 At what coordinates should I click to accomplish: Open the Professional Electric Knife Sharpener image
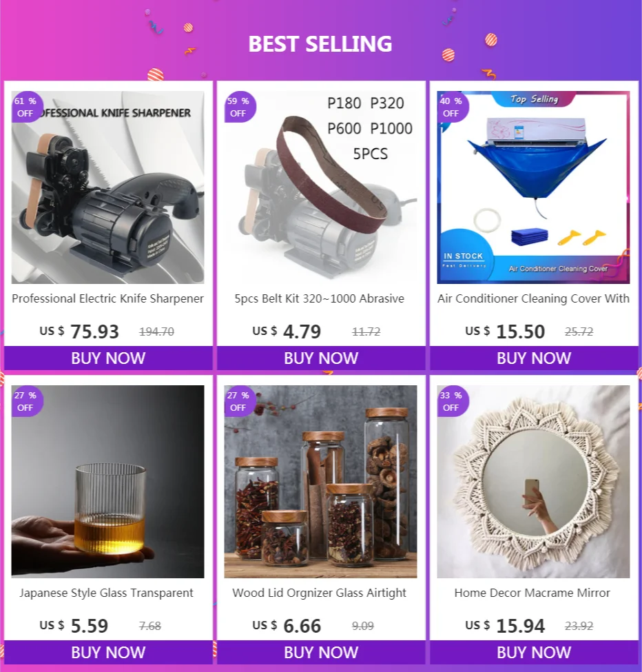107,187
